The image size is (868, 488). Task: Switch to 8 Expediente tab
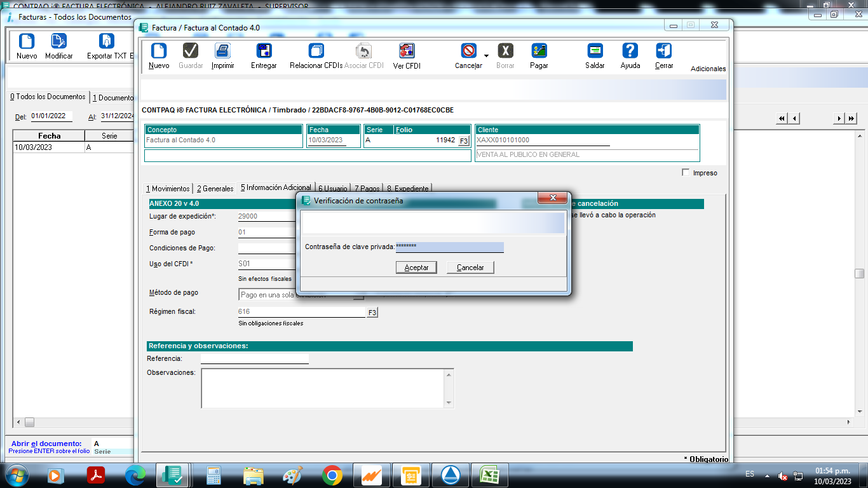407,189
